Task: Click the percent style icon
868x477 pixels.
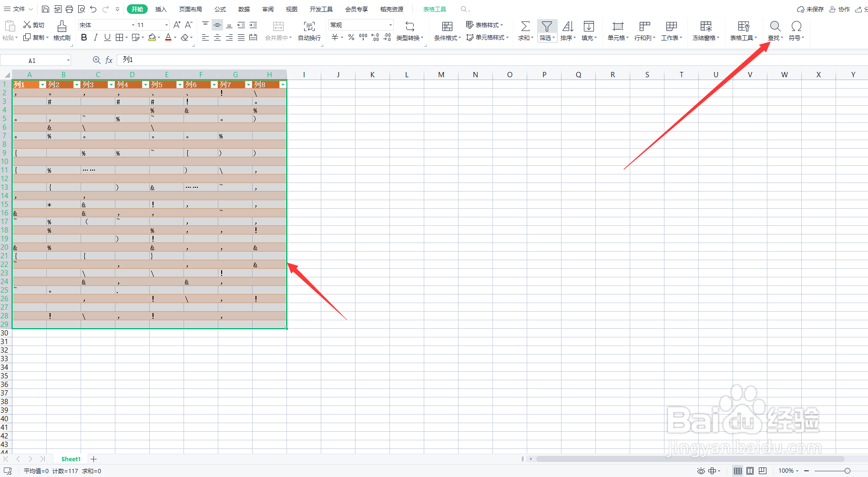Action: tap(351, 37)
